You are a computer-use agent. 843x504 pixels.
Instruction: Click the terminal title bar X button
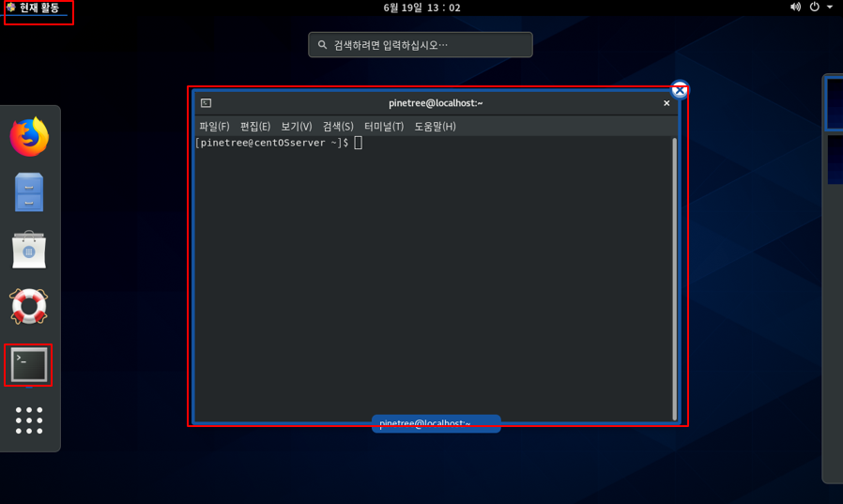point(667,103)
